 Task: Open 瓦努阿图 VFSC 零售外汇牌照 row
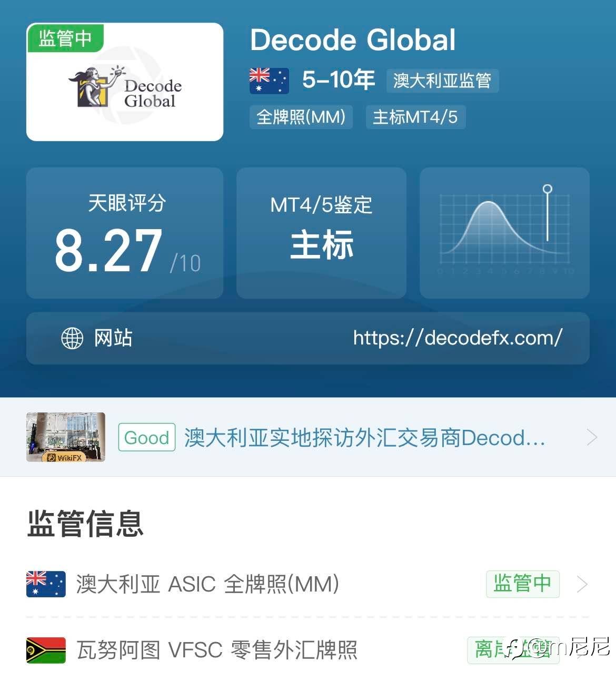pyautogui.click(x=308, y=650)
